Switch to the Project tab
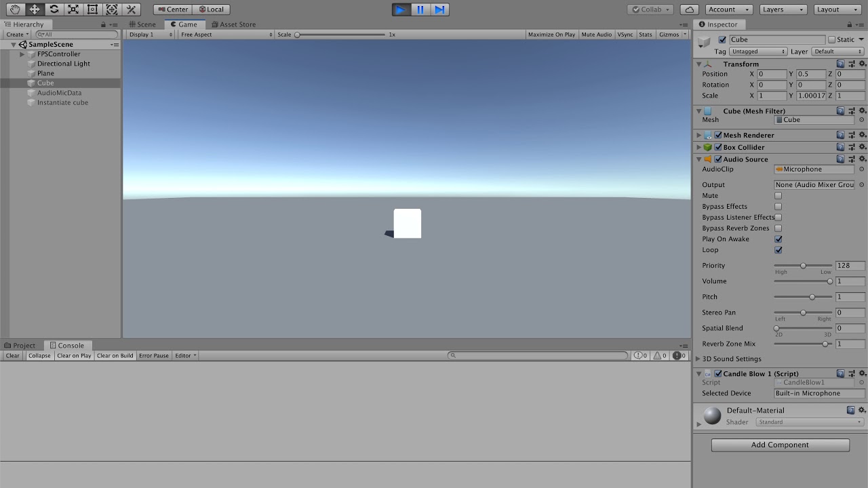Viewport: 868px width, 488px height. [20, 346]
